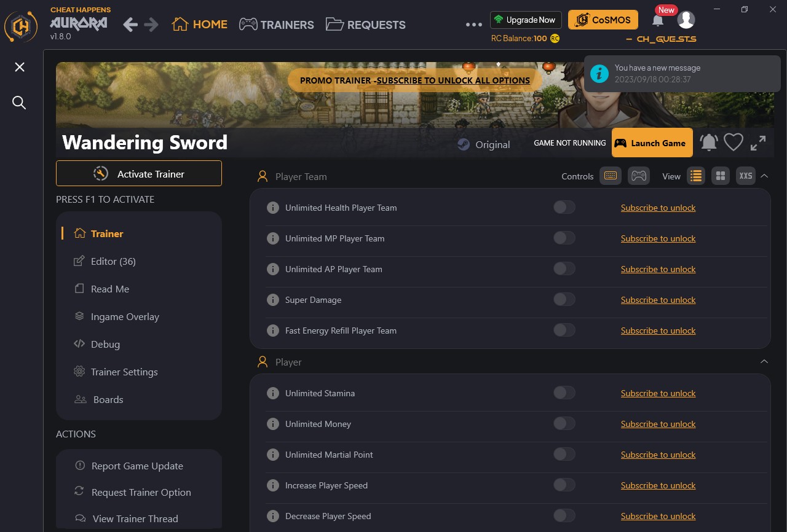Switch to XXS compact view
This screenshot has width=787, height=532.
pyautogui.click(x=746, y=176)
